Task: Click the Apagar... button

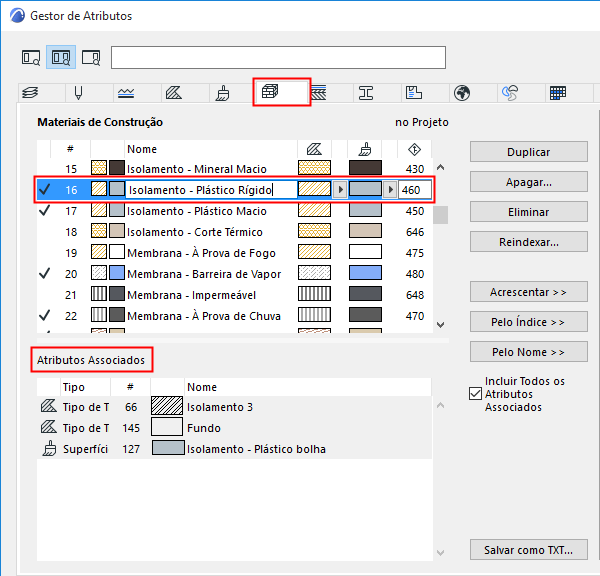Action: [528, 182]
